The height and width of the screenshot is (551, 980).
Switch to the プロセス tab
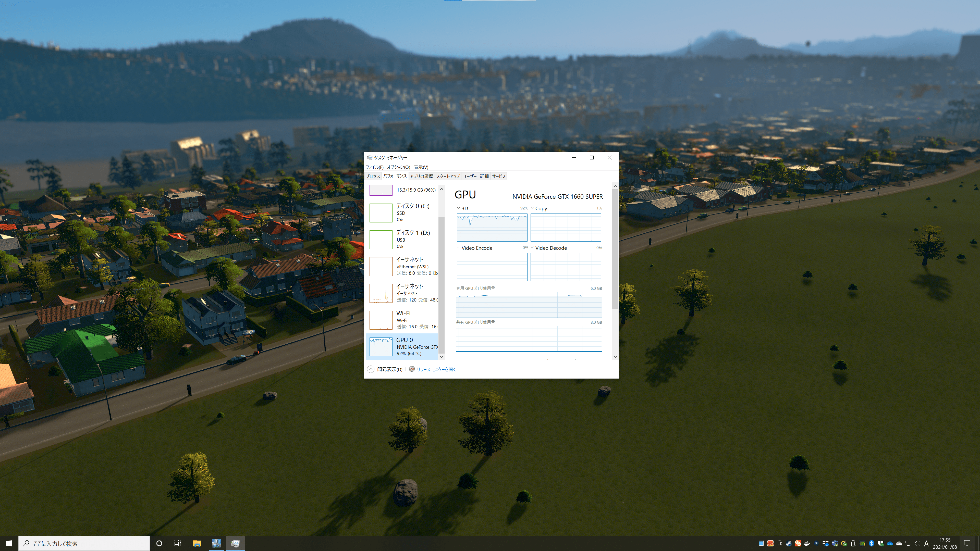click(373, 176)
